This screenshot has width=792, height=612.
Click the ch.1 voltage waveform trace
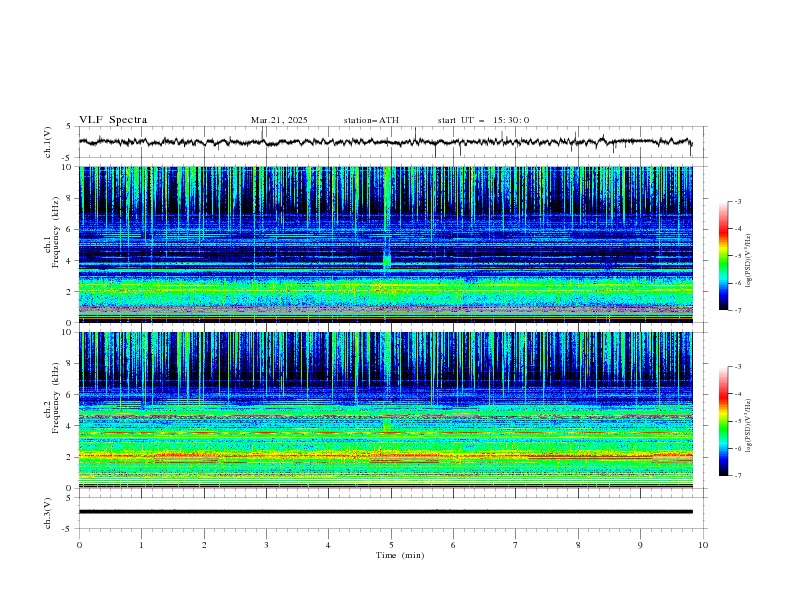tap(385, 142)
